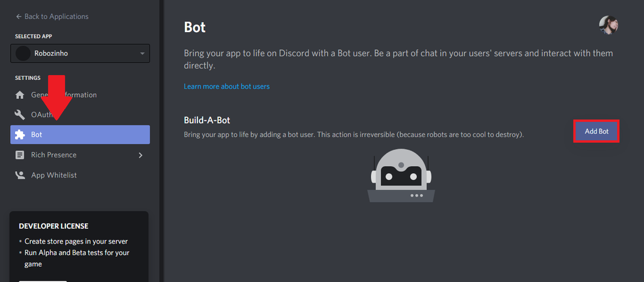Screen dimensions: 644x282
Task: Open the Robozinho app selector dropdown
Action: click(x=80, y=54)
